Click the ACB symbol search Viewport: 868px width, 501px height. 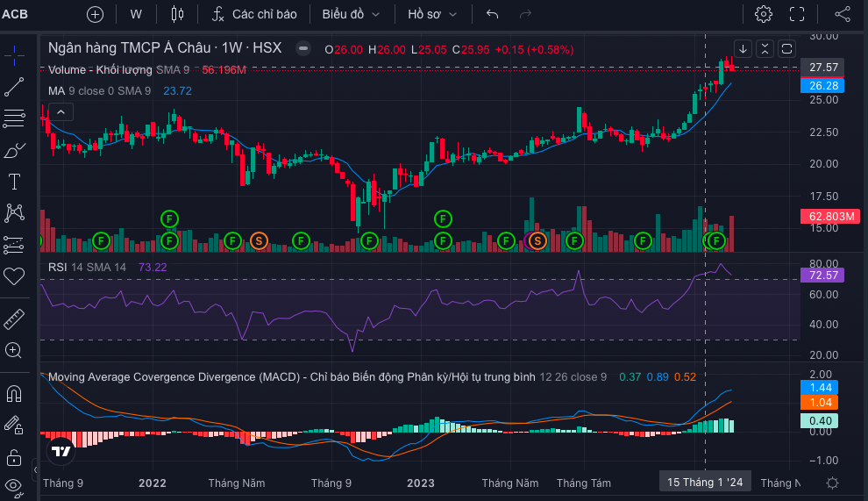pyautogui.click(x=15, y=14)
